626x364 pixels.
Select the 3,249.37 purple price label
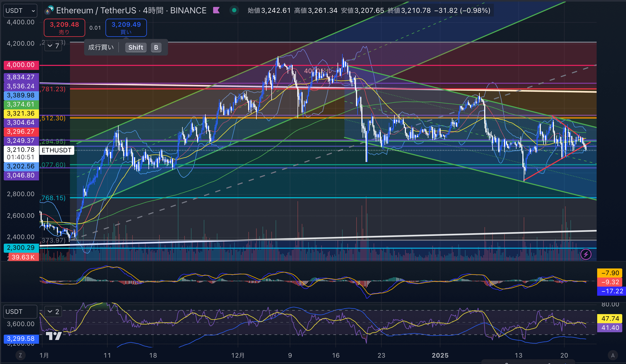pyautogui.click(x=21, y=141)
